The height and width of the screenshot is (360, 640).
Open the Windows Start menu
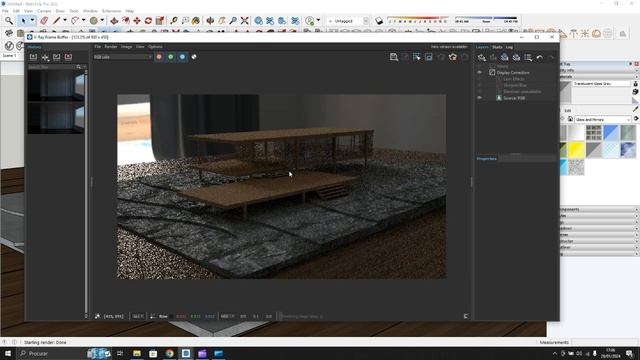click(8, 353)
